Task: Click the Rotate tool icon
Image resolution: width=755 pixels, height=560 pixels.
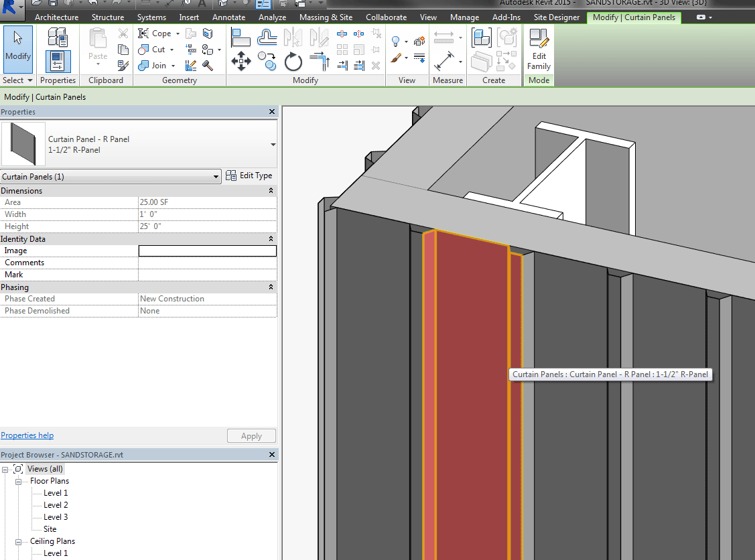Action: (x=293, y=62)
